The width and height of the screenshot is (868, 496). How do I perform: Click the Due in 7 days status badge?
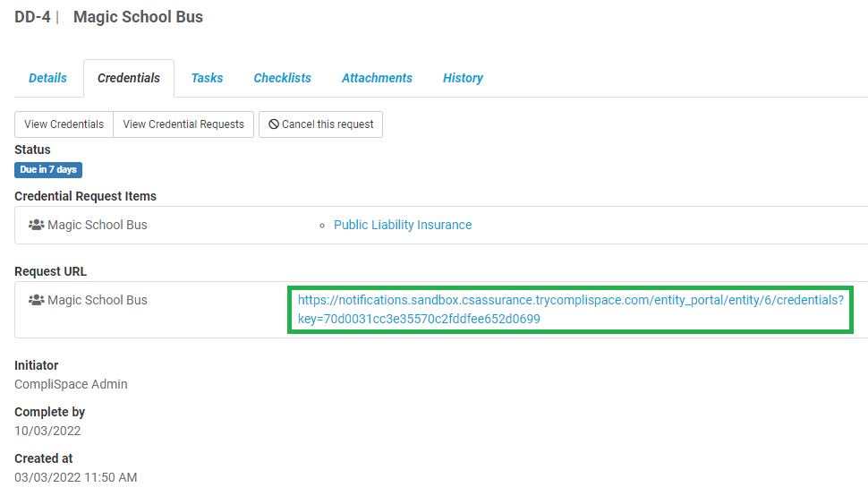pos(48,170)
